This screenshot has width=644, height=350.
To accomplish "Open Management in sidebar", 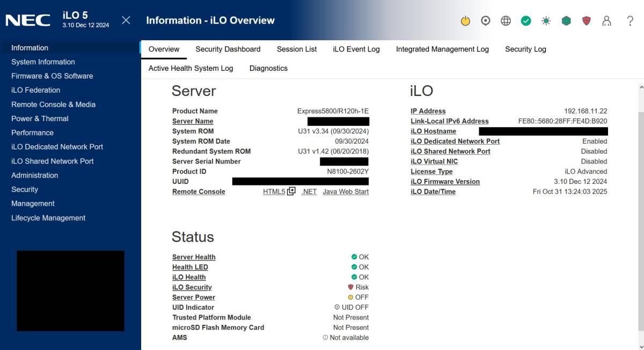I will tap(33, 204).
